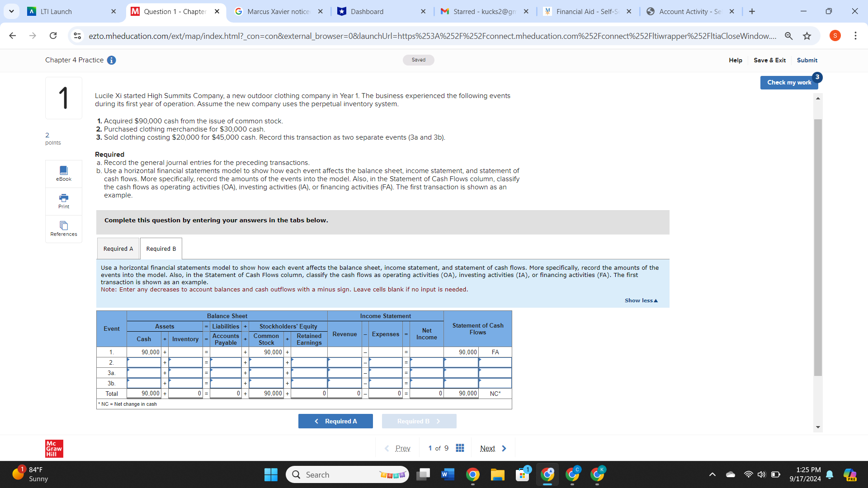Viewport: 868px width, 488px height.
Task: Click the page vertical scrollbar thumb
Action: pos(818,247)
